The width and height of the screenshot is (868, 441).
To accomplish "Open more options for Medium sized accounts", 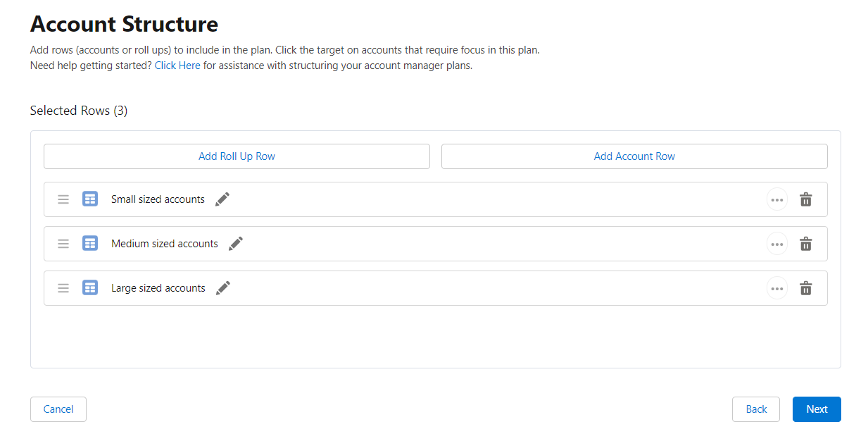I will (x=777, y=244).
